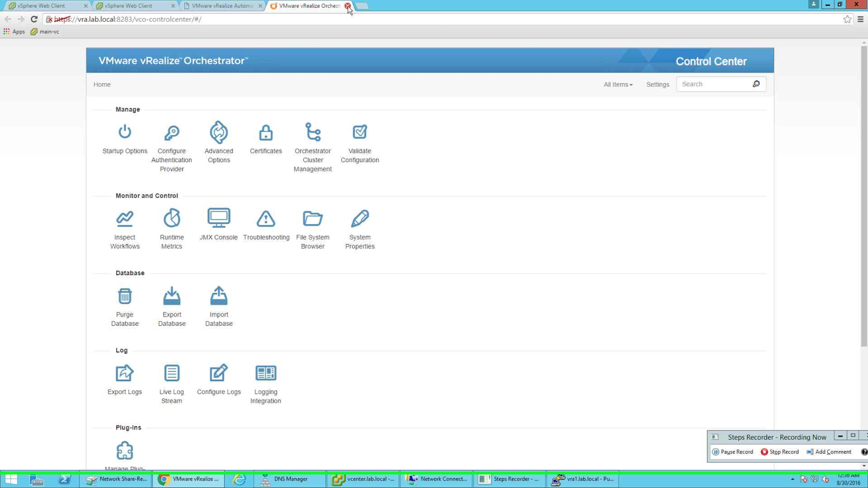Select the VMware vRealize Orchestrator tab

(309, 6)
